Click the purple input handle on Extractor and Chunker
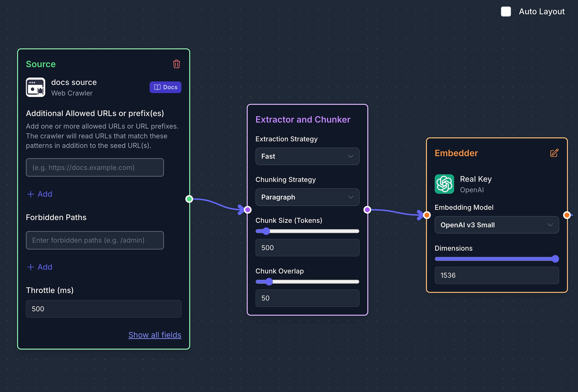The width and height of the screenshot is (578, 392). (x=247, y=210)
